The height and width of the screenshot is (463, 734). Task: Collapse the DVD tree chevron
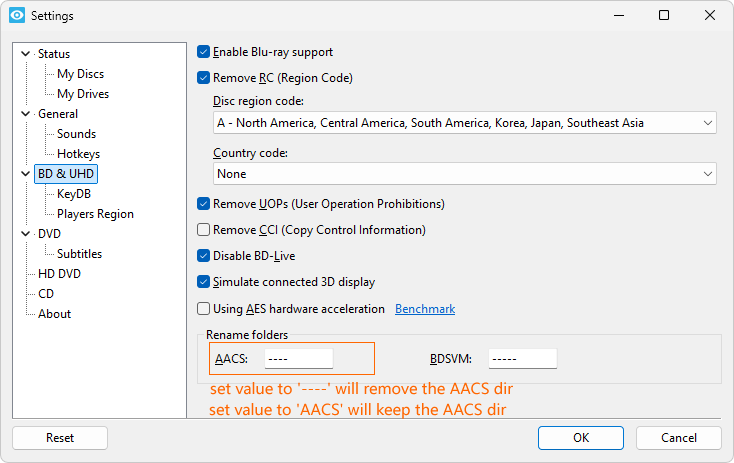coord(26,234)
